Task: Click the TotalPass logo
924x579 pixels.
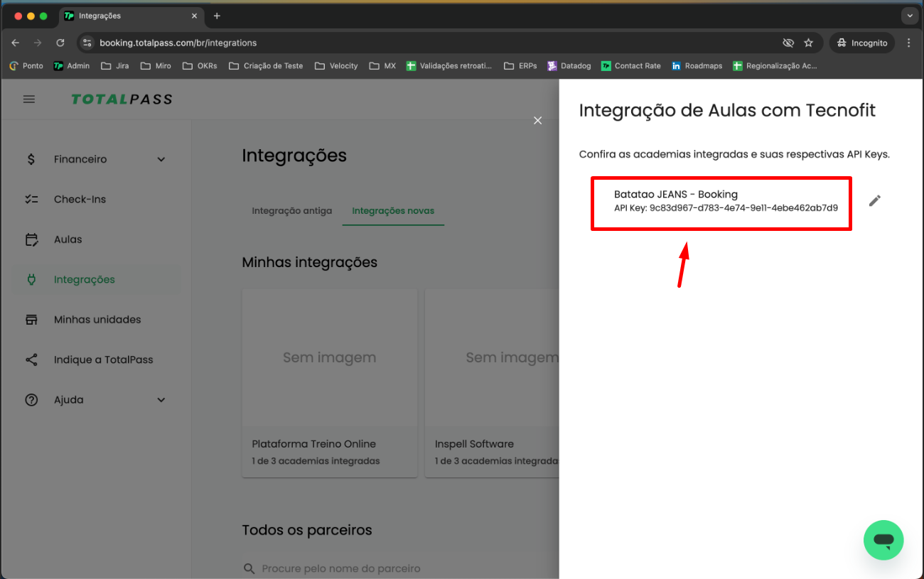Action: (x=122, y=99)
